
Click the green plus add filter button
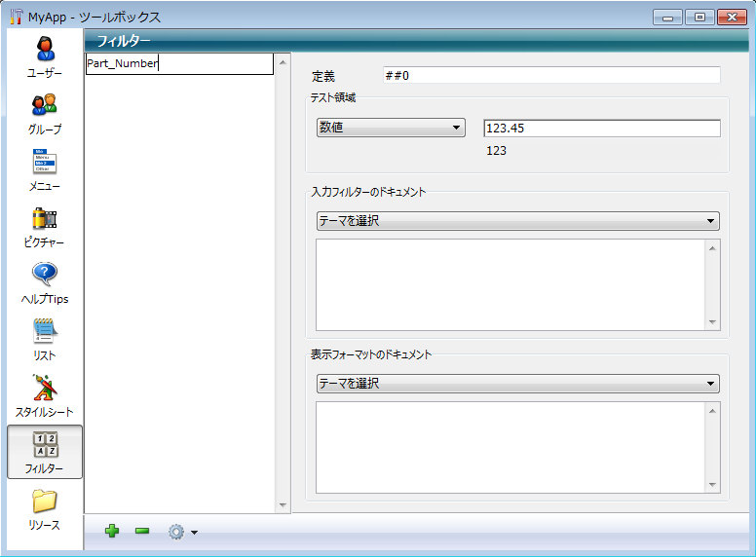click(x=112, y=531)
